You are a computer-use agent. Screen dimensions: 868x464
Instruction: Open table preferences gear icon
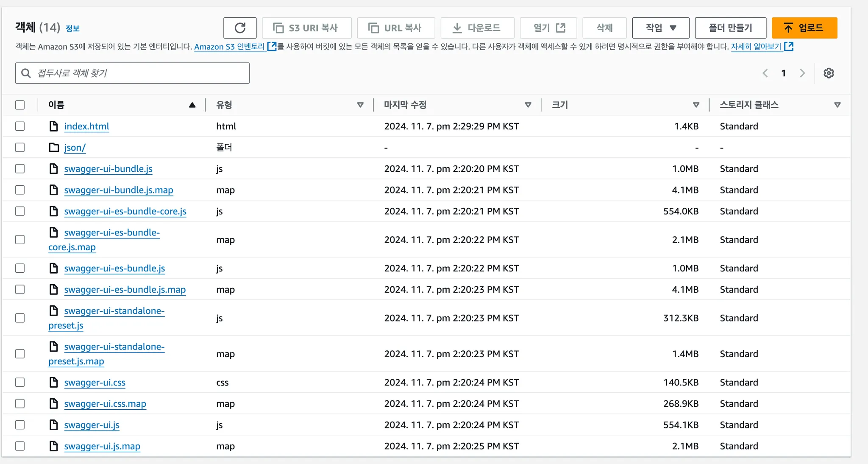click(829, 73)
